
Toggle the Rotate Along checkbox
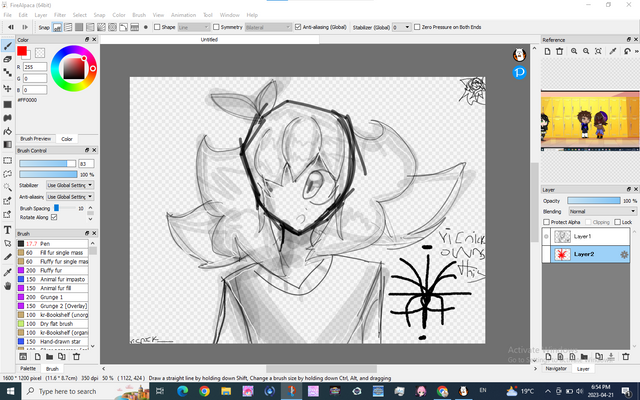[x=54, y=217]
